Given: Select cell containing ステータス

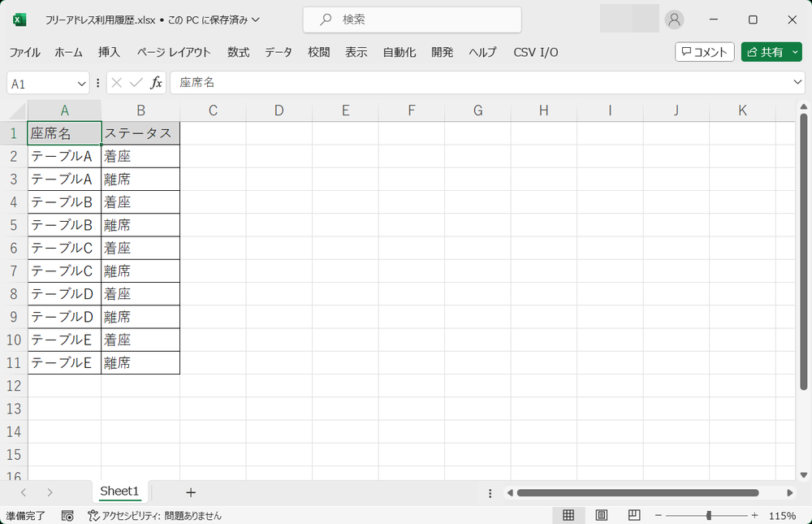Looking at the screenshot, I should pos(140,133).
